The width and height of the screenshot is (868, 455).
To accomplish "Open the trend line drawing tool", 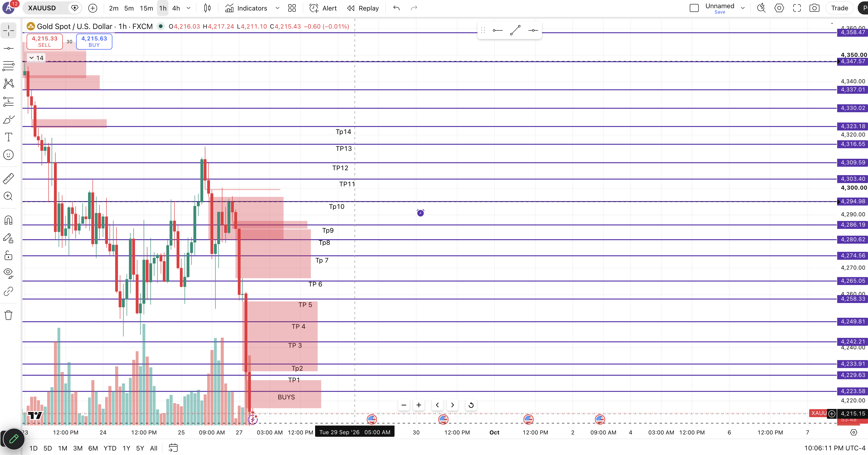I will pos(8,48).
